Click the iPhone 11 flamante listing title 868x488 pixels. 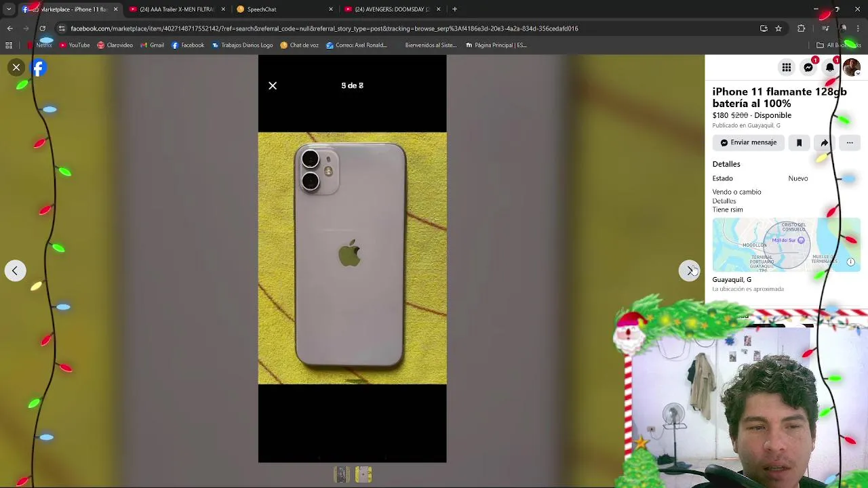tap(779, 98)
